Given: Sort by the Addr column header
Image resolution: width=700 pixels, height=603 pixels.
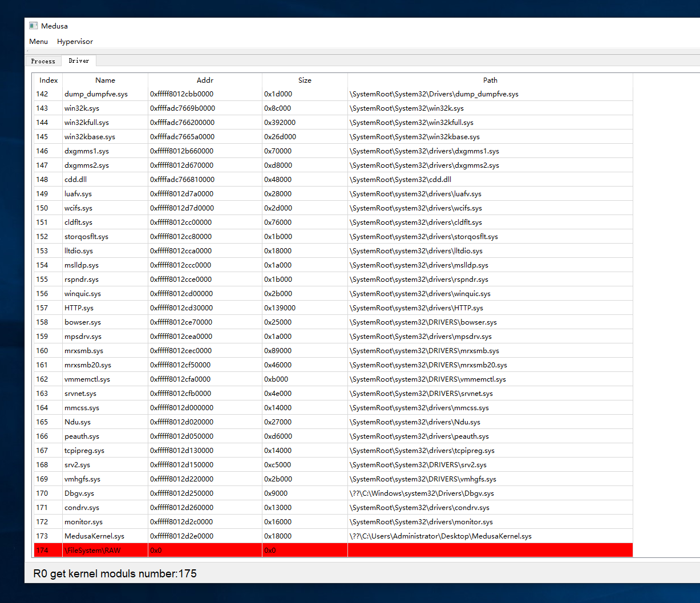Looking at the screenshot, I should pyautogui.click(x=205, y=80).
